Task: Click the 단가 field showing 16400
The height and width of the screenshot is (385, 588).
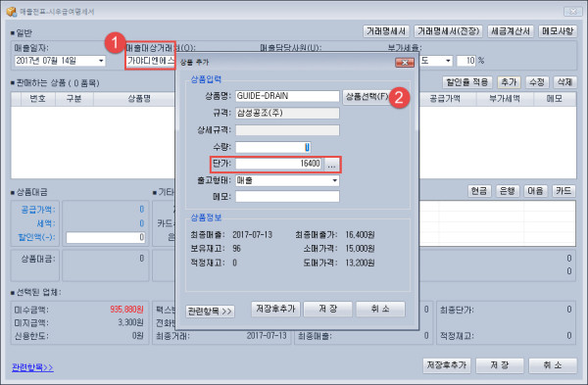Action: click(x=278, y=164)
